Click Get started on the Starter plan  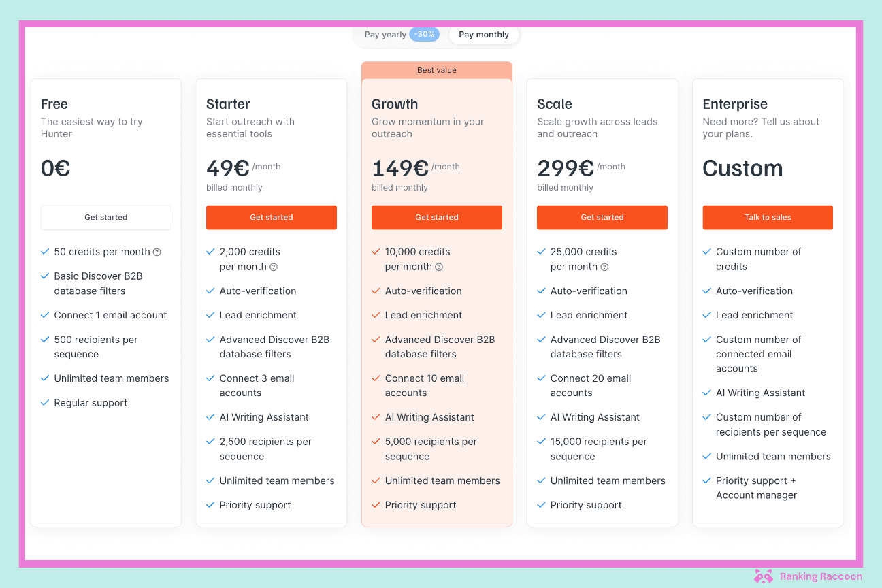pos(272,218)
